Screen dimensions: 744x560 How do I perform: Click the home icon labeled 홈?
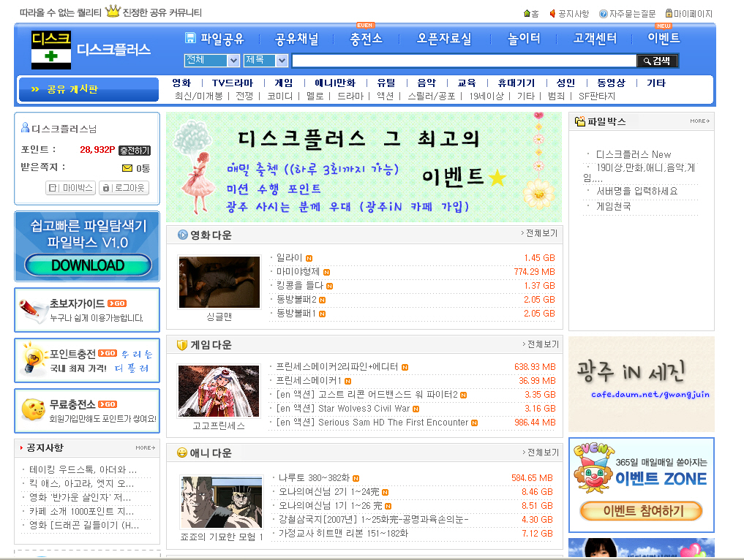point(527,14)
